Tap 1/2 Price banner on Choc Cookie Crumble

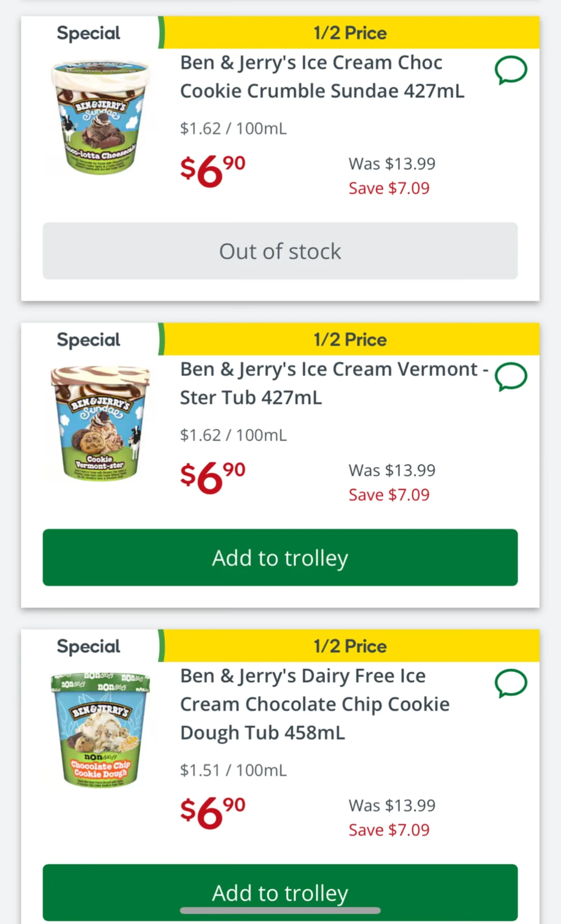pyautogui.click(x=350, y=33)
